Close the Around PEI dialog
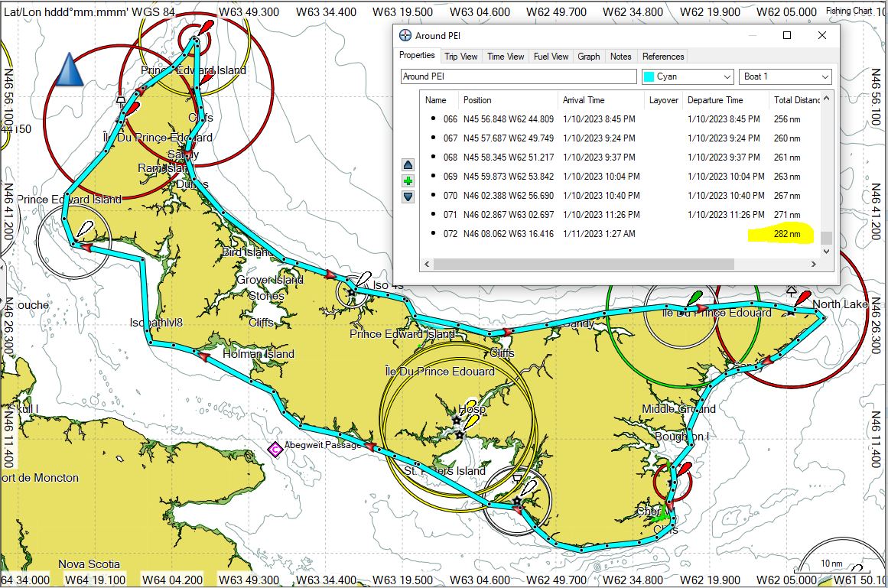 821,36
